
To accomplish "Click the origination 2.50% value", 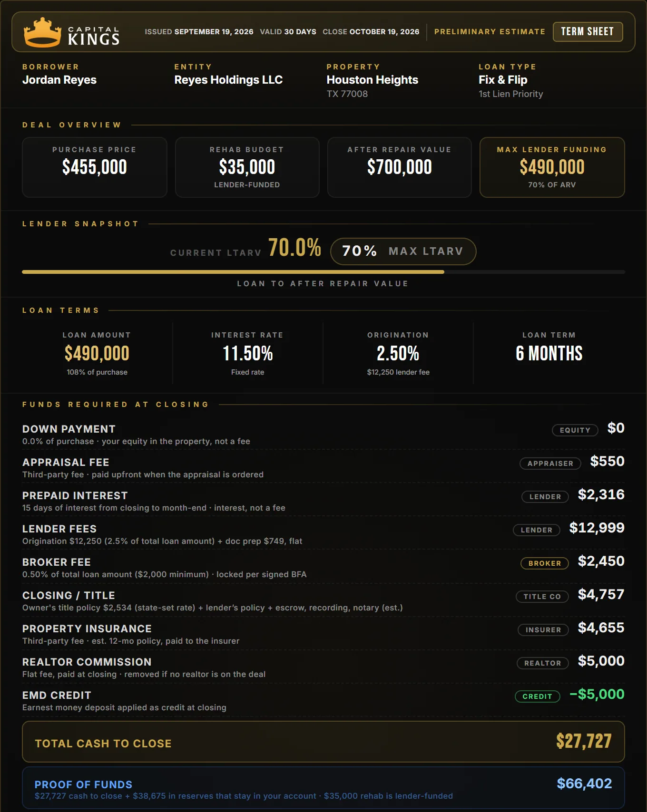I will coord(398,353).
